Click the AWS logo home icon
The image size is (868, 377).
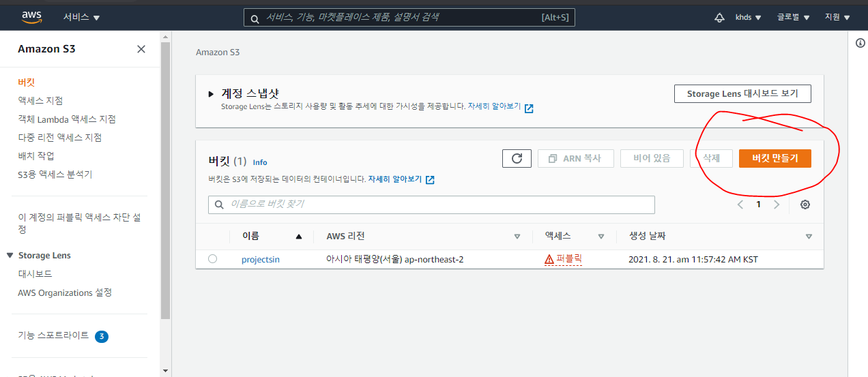(31, 17)
